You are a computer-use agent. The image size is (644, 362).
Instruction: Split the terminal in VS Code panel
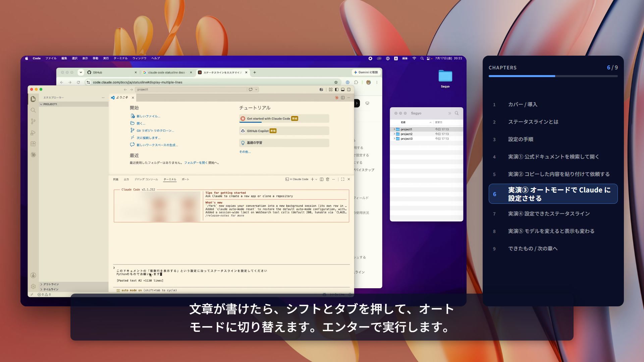(321, 179)
